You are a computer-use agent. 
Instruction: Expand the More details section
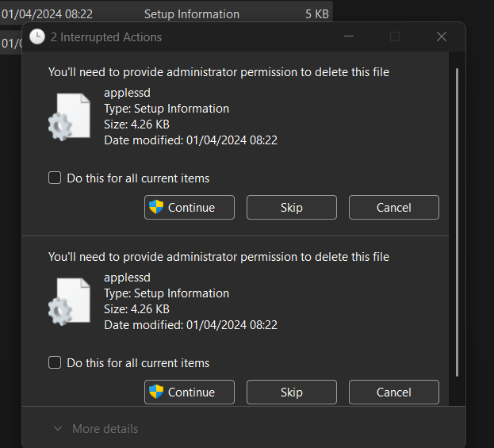[x=96, y=429]
